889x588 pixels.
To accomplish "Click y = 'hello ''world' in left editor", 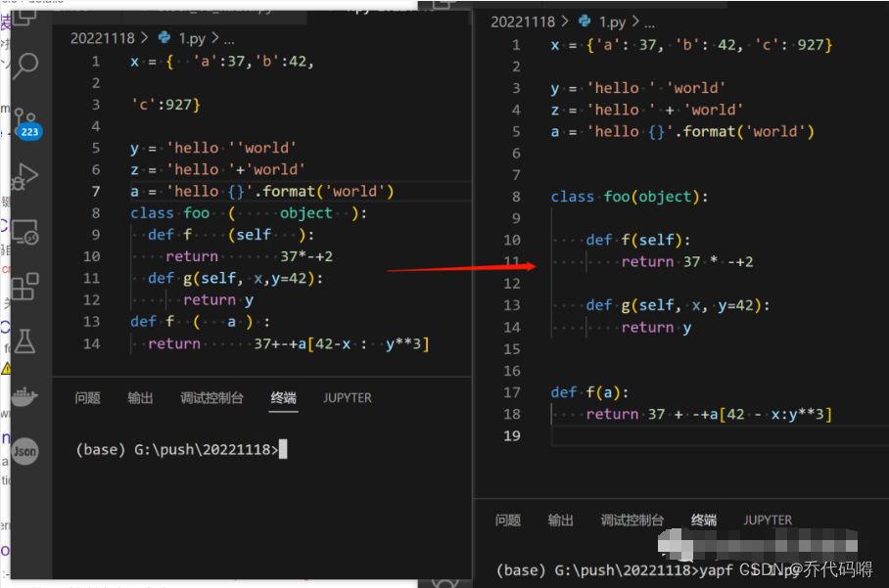I will tap(213, 148).
